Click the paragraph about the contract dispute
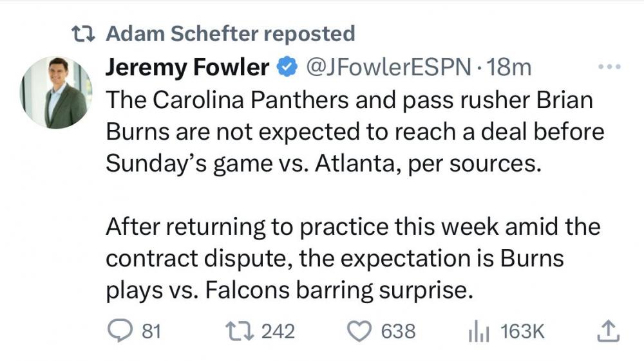The image size is (644, 361). 352,259
